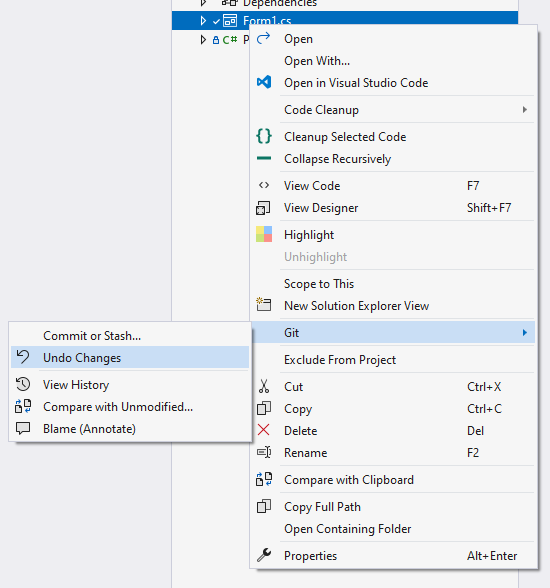Click the Visual Studio Code logo icon
Image resolution: width=550 pixels, height=588 pixels.
click(x=264, y=82)
